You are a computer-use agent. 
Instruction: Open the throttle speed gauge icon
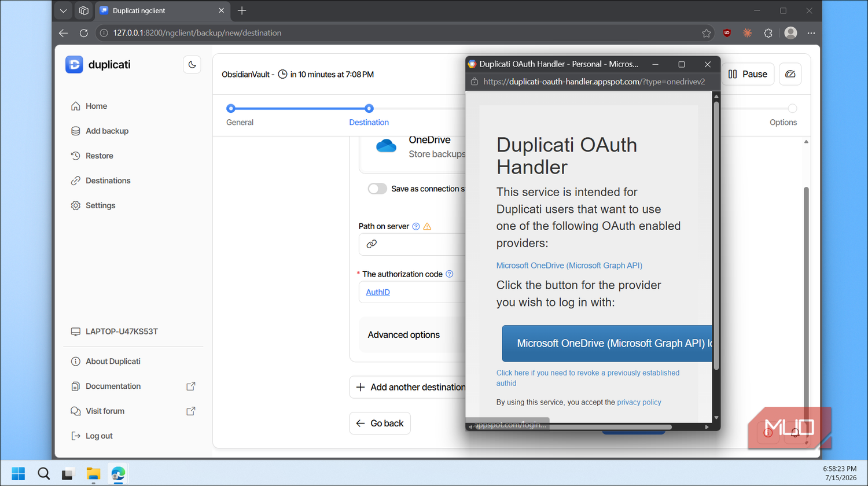coord(790,74)
